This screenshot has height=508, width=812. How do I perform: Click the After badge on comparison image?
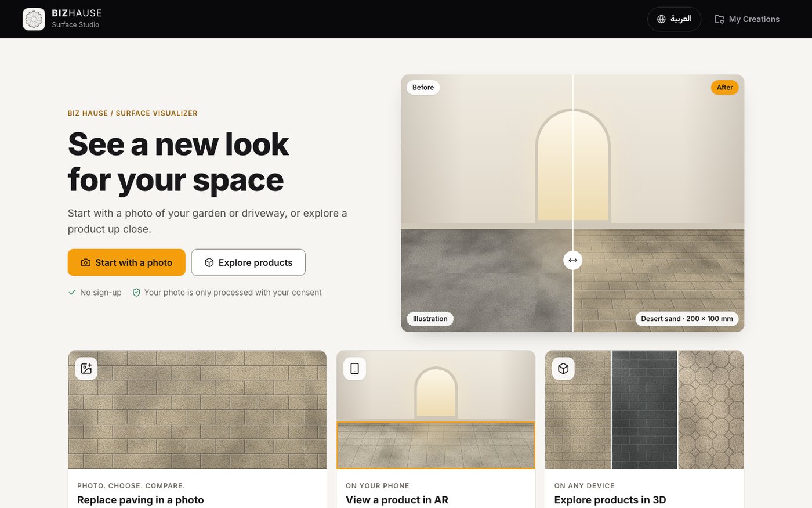click(x=724, y=87)
